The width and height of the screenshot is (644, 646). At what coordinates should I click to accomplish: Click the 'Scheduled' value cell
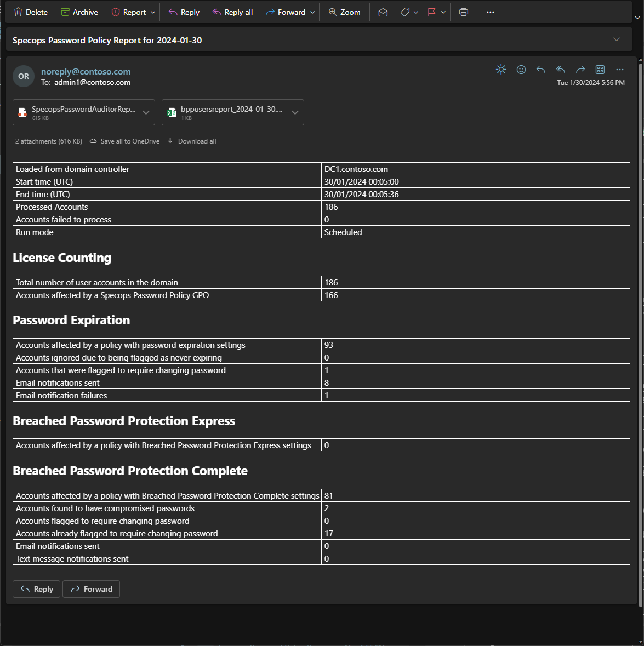(476, 232)
